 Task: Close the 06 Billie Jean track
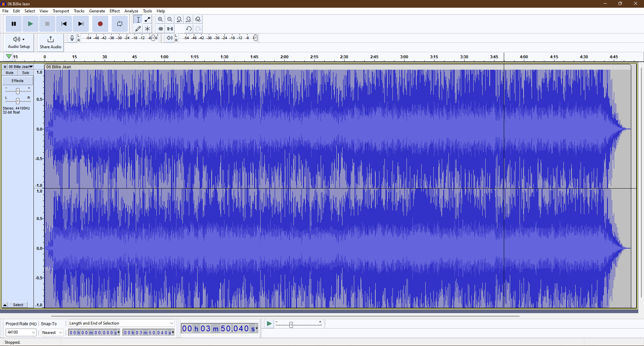coord(5,67)
